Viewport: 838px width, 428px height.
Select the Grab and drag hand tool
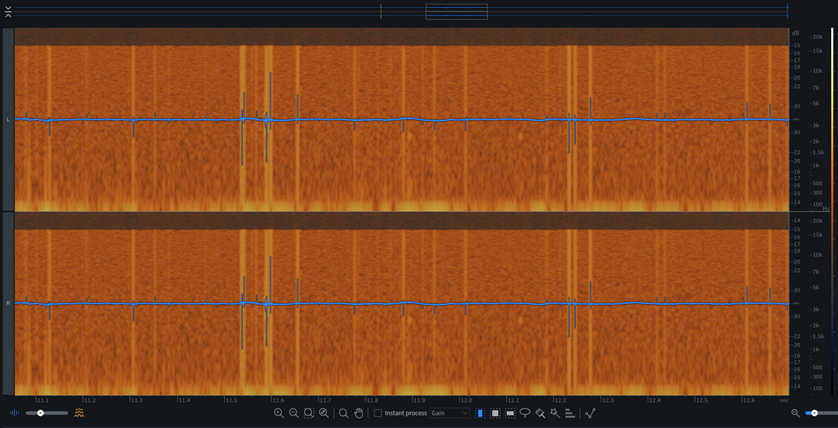point(359,413)
